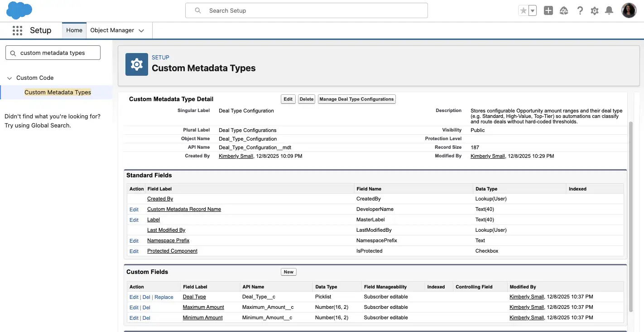Open the user profile avatar

(629, 10)
